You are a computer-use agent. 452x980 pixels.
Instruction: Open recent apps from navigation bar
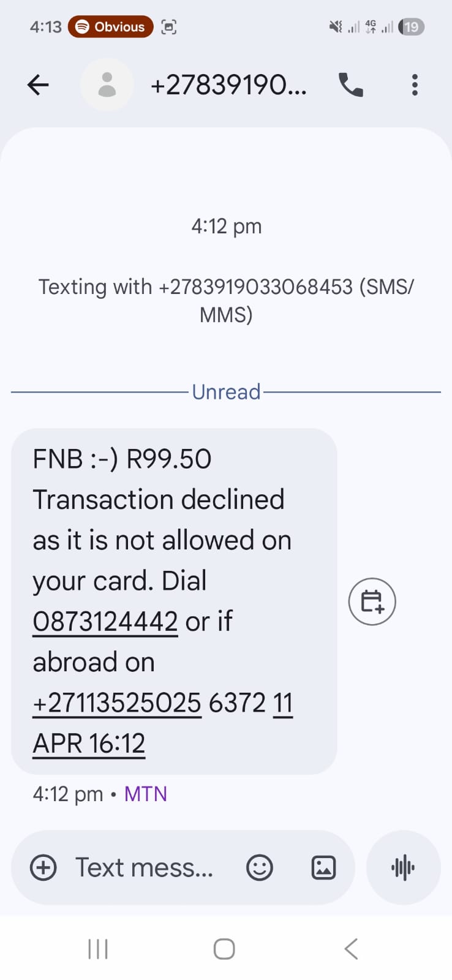click(98, 949)
